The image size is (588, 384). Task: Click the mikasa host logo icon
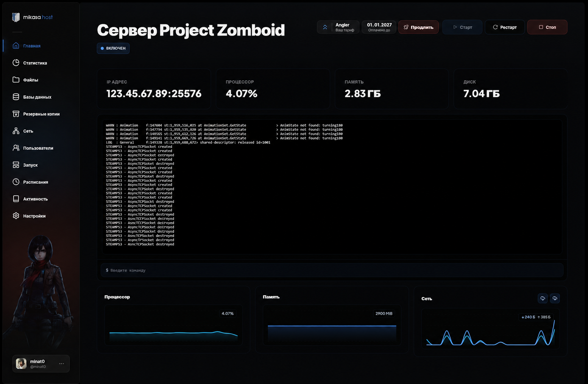(16, 17)
